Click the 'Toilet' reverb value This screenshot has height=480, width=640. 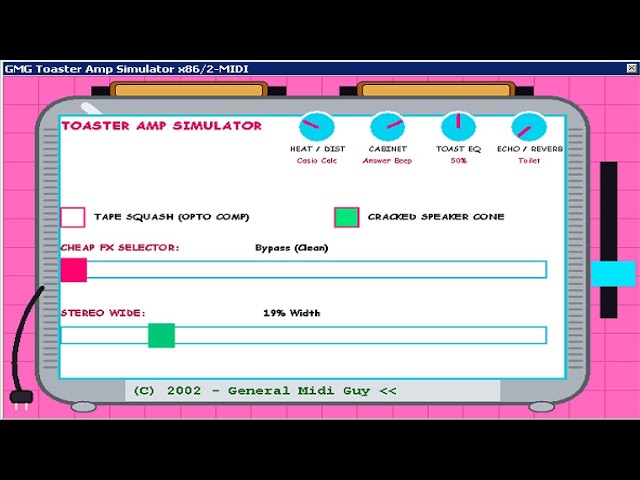tap(529, 161)
